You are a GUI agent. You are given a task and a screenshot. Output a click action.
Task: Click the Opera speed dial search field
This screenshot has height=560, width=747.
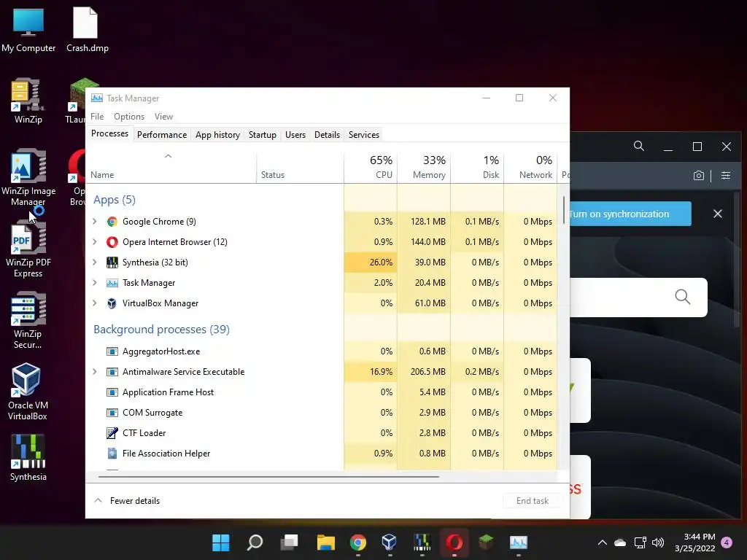tap(638, 297)
